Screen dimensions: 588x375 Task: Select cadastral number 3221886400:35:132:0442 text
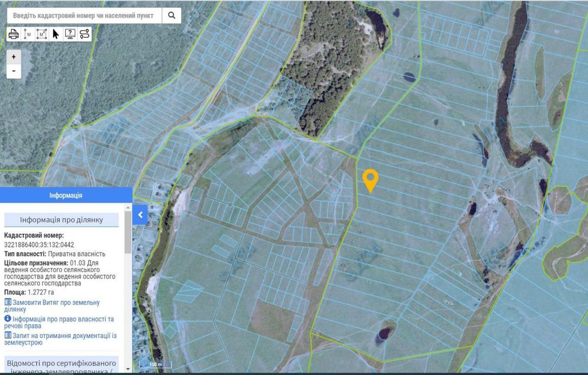39,245
